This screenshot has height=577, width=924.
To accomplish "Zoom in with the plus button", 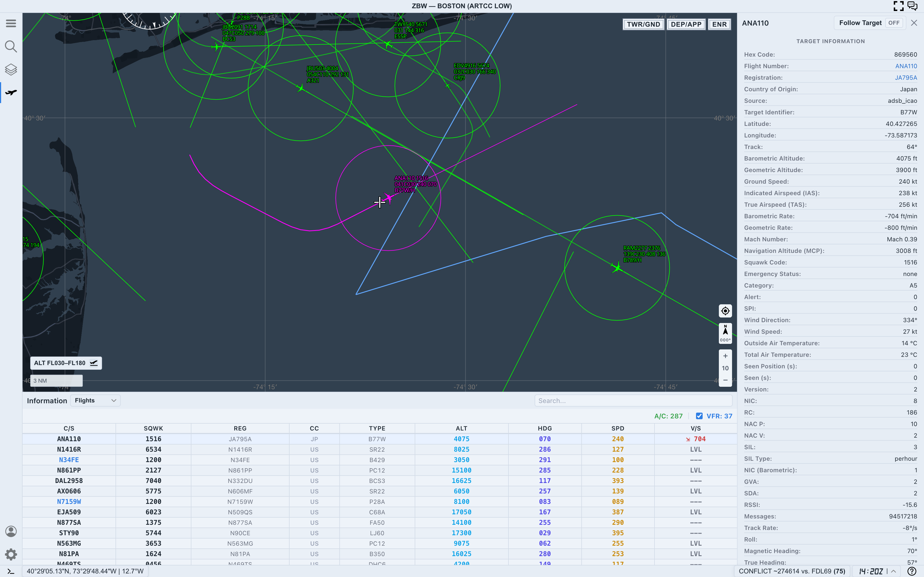I will click(725, 356).
